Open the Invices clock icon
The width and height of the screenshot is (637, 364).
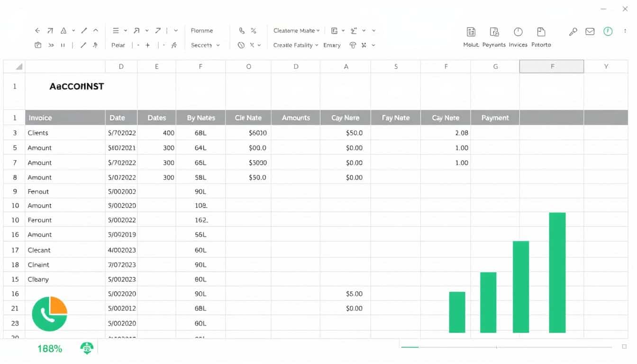point(518,32)
